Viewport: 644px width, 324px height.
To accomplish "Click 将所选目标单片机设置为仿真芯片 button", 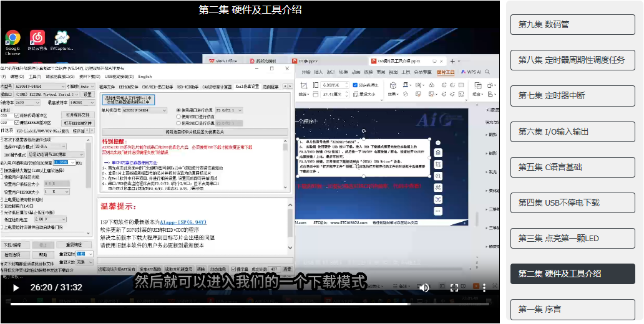I will tap(195, 132).
